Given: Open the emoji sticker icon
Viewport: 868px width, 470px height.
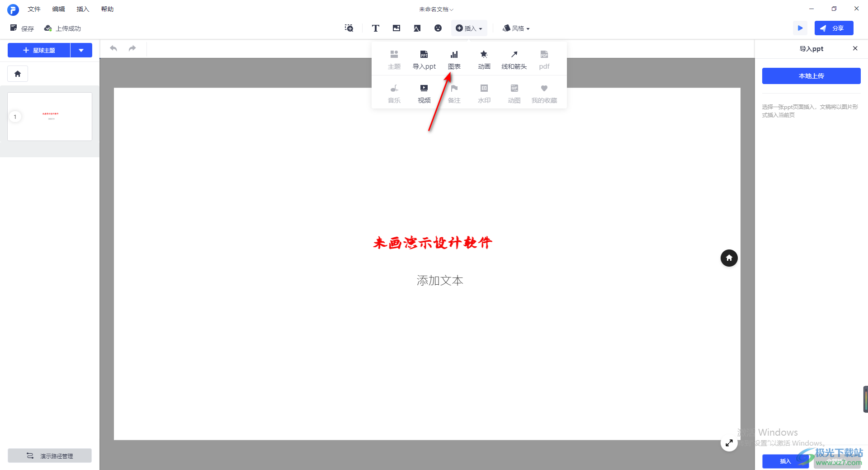Looking at the screenshot, I should (438, 28).
